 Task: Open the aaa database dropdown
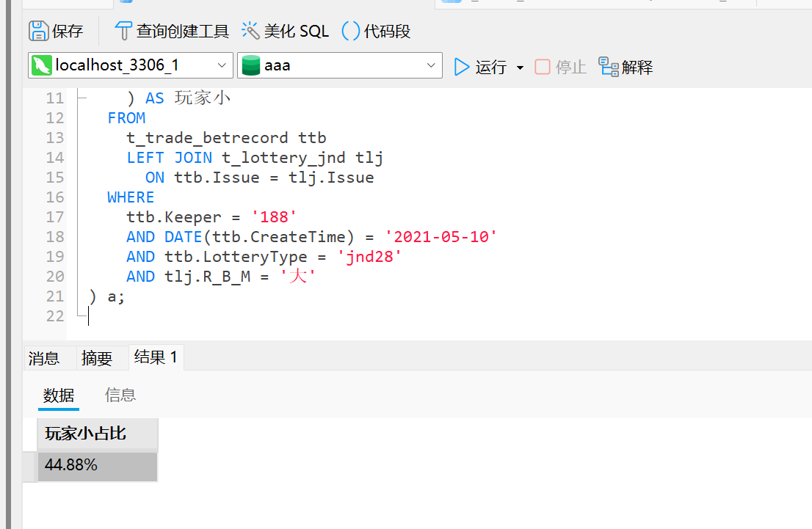340,65
